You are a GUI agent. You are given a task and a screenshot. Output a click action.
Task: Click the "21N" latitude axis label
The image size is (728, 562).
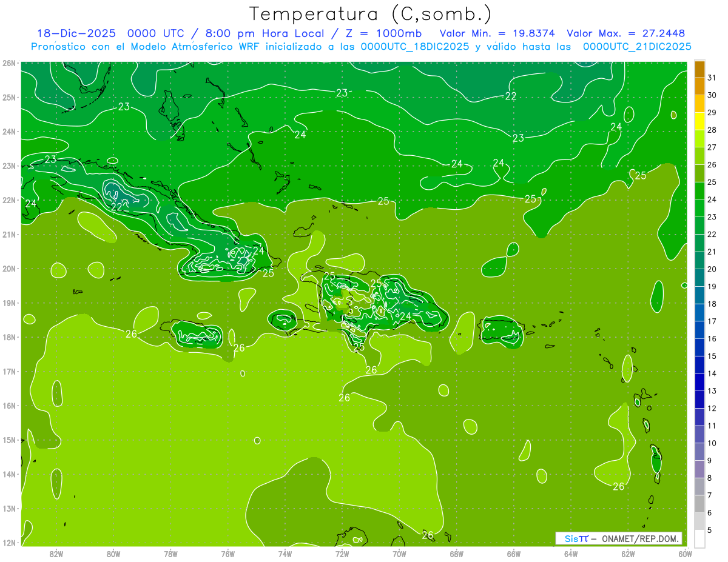click(8, 234)
